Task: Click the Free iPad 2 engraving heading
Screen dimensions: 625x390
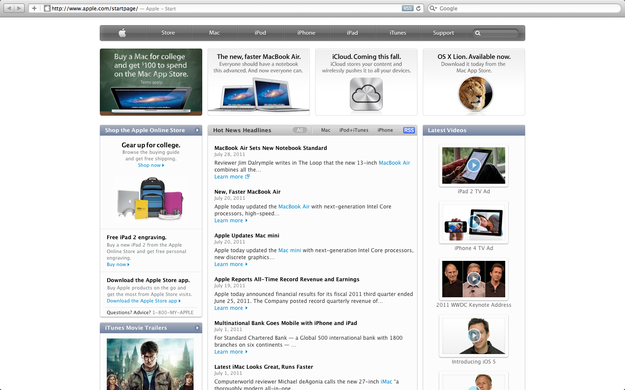Action: (x=136, y=237)
